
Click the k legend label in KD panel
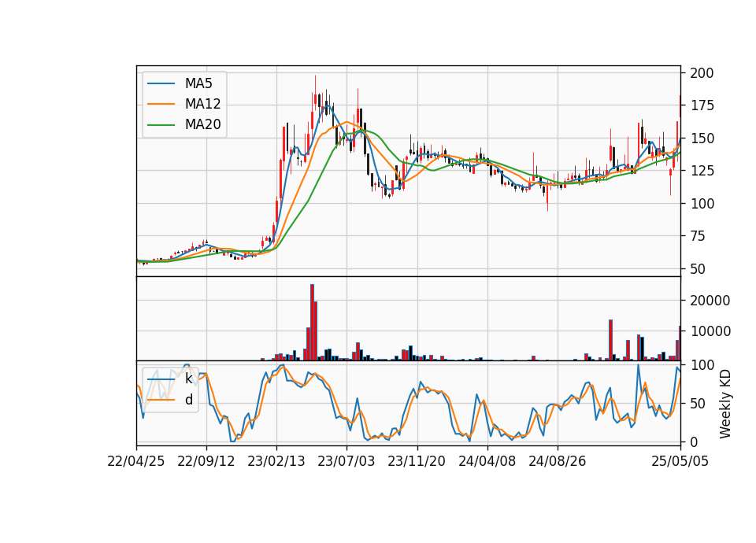tap(188, 379)
